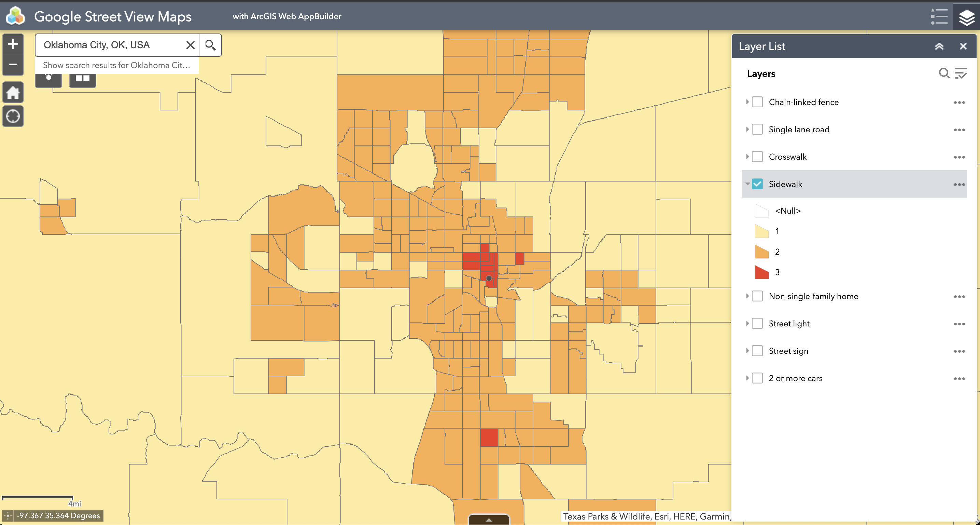Click the Home default extent button
Image resolution: width=980 pixels, height=525 pixels.
13,93
